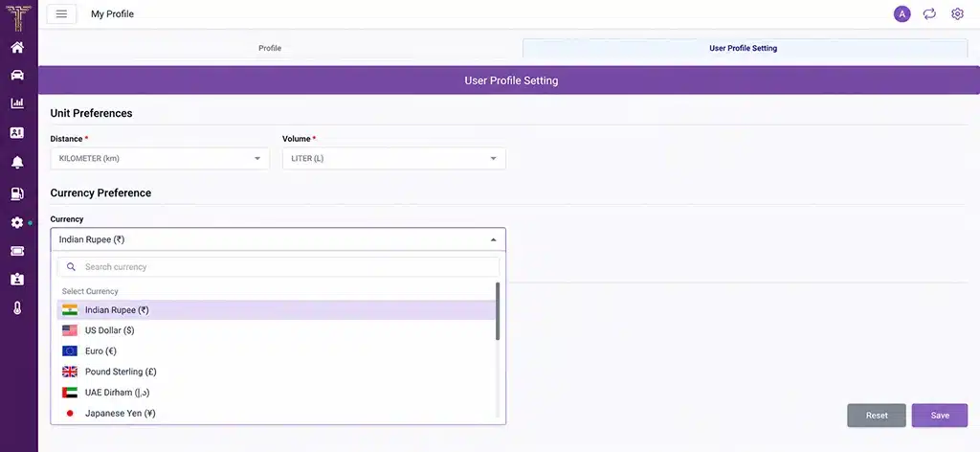Open the settings gear in sidebar
The image size is (980, 452).
point(17,222)
